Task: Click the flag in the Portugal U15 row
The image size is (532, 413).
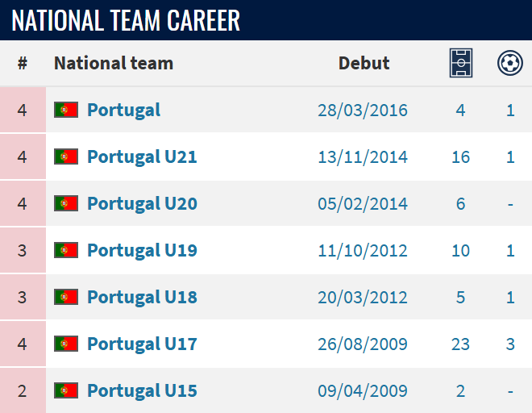Action: pyautogui.click(x=66, y=390)
